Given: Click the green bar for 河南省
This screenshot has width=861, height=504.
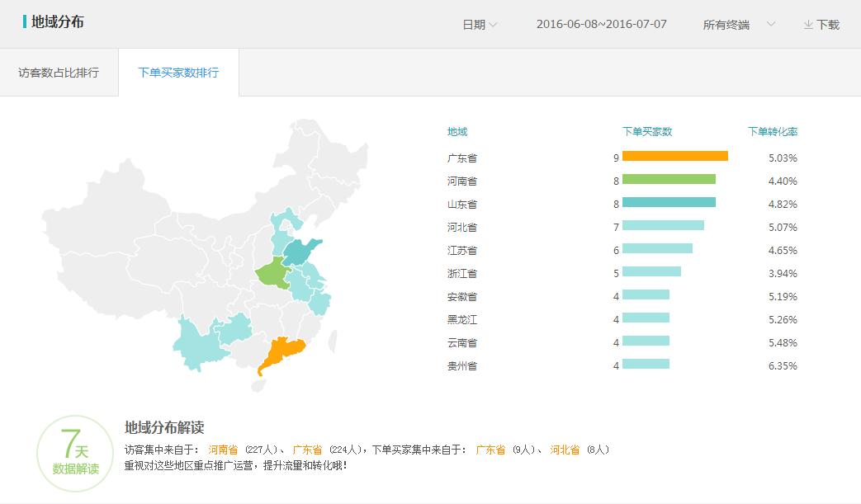Looking at the screenshot, I should (x=670, y=179).
